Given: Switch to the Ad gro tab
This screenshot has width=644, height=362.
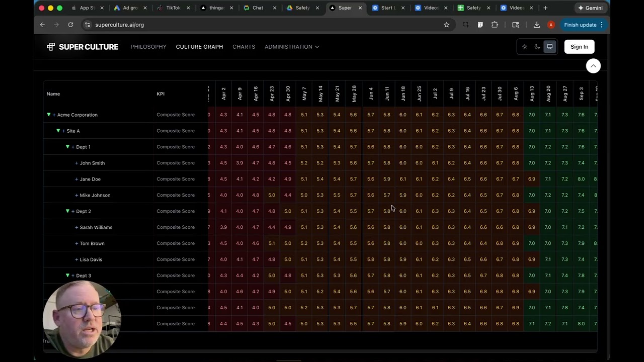Looking at the screenshot, I should pos(130,8).
